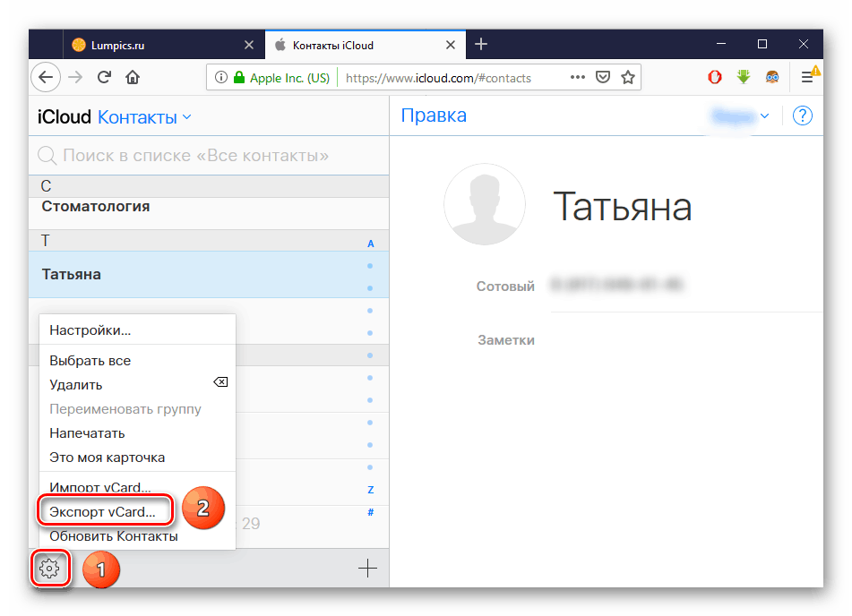The height and width of the screenshot is (616, 852).
Task: Choose Удалить from the menu
Action: 75,385
